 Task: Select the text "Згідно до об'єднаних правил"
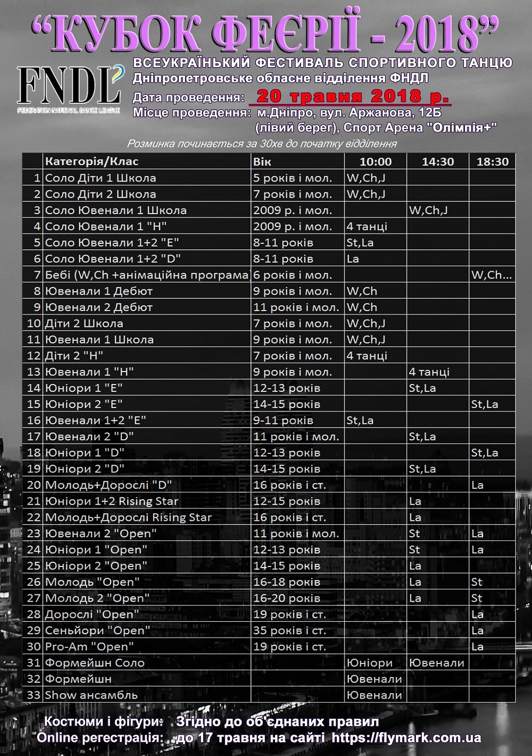[277, 722]
